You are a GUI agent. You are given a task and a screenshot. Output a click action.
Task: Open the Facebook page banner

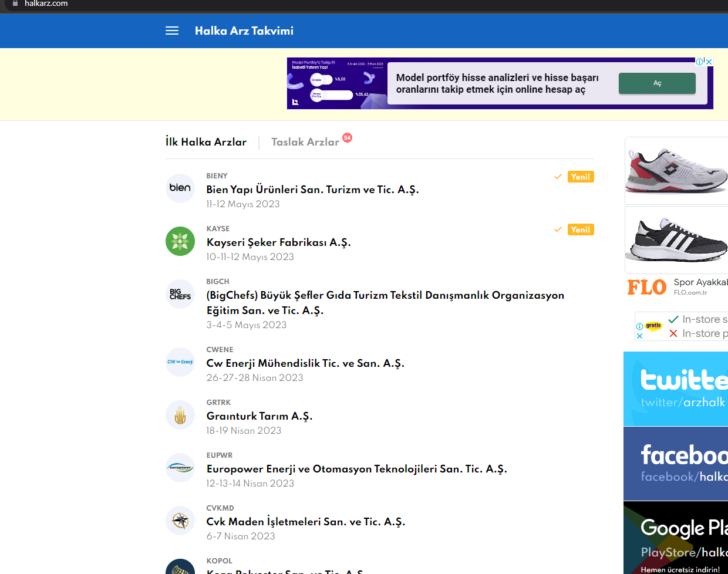coord(676,464)
